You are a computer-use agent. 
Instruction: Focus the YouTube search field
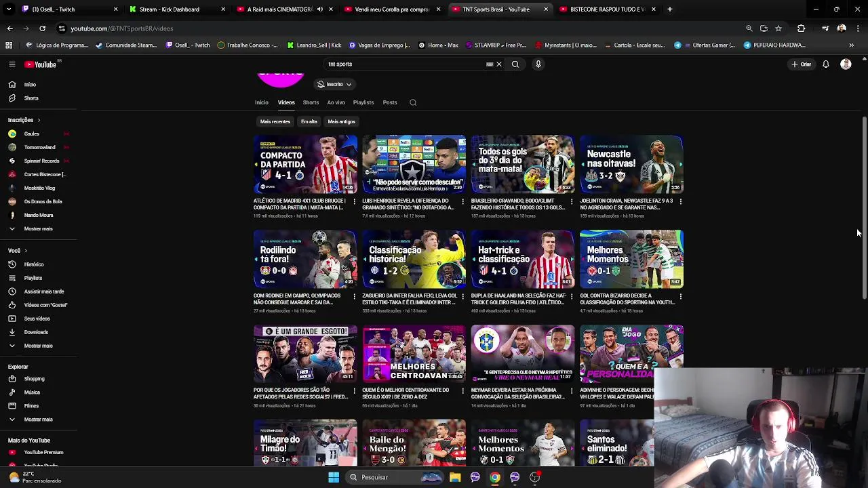[x=407, y=64]
